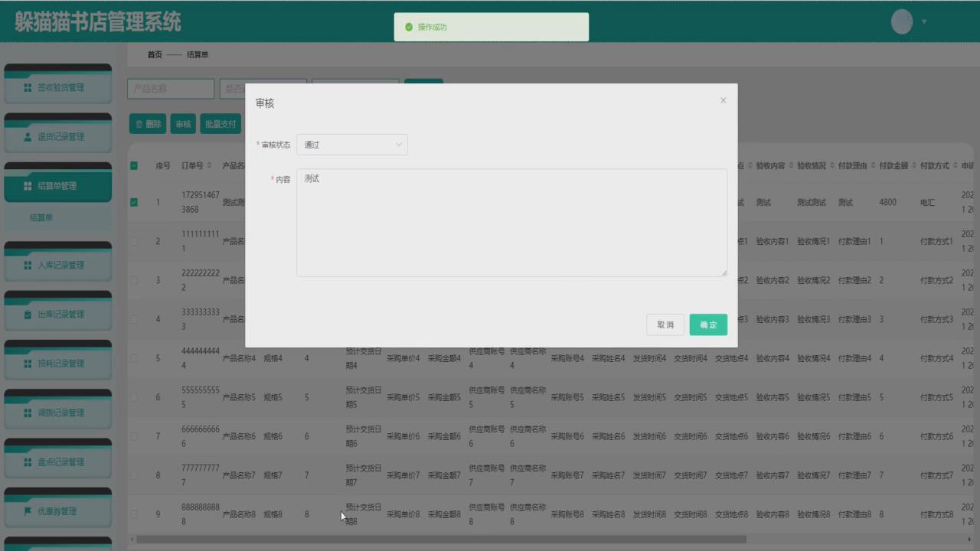The width and height of the screenshot is (980, 551).
Task: Click the 删除 button above the table
Action: (x=148, y=124)
